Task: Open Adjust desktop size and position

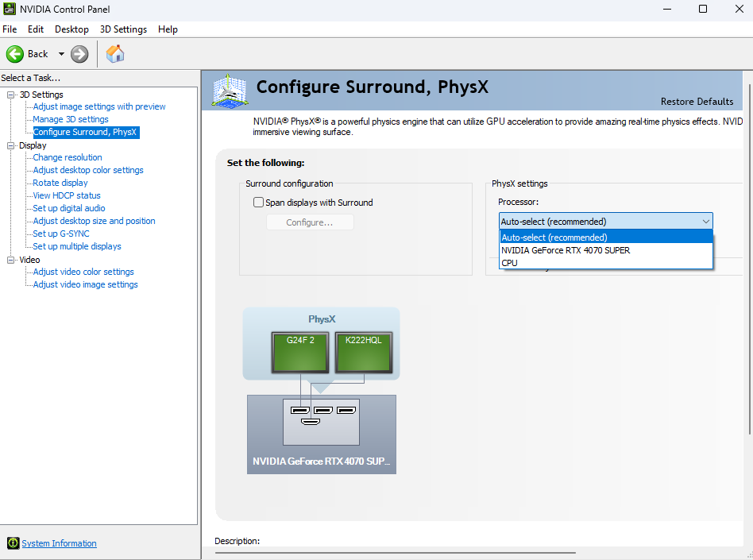Action: (94, 221)
